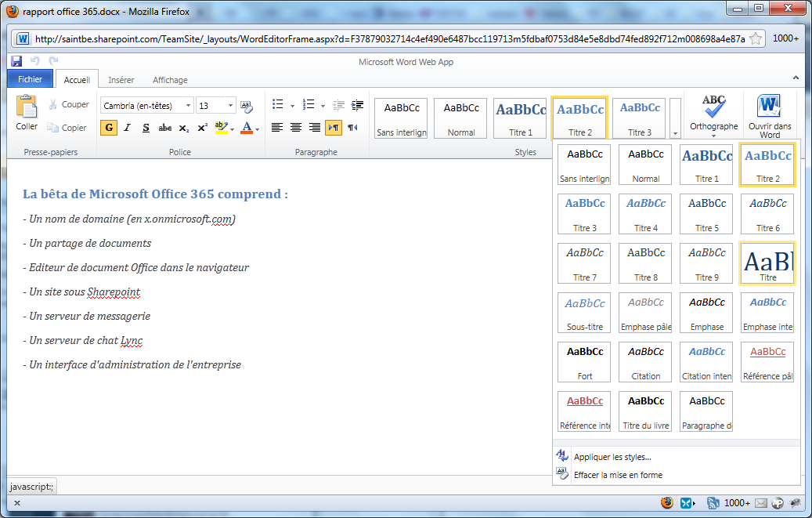Apply the Sous-titre style

pyautogui.click(x=585, y=312)
